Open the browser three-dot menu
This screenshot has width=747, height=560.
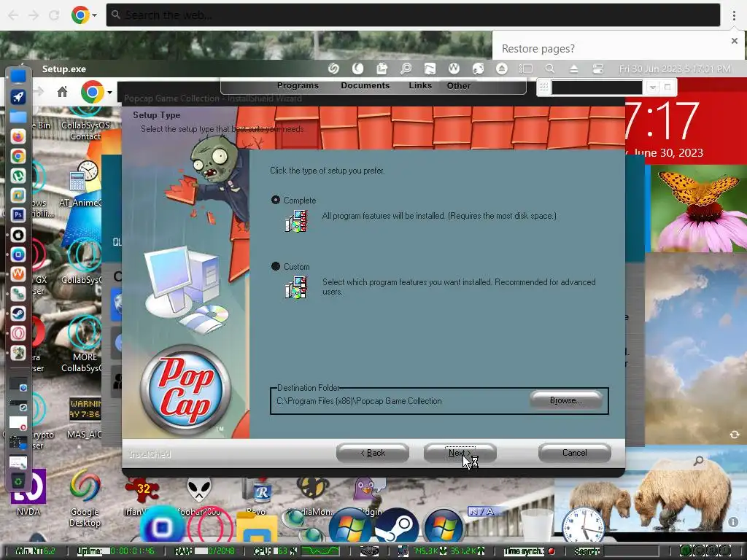coord(734,15)
